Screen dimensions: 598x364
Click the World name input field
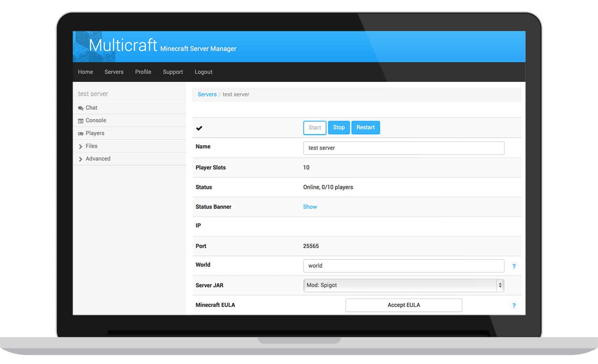click(x=404, y=266)
